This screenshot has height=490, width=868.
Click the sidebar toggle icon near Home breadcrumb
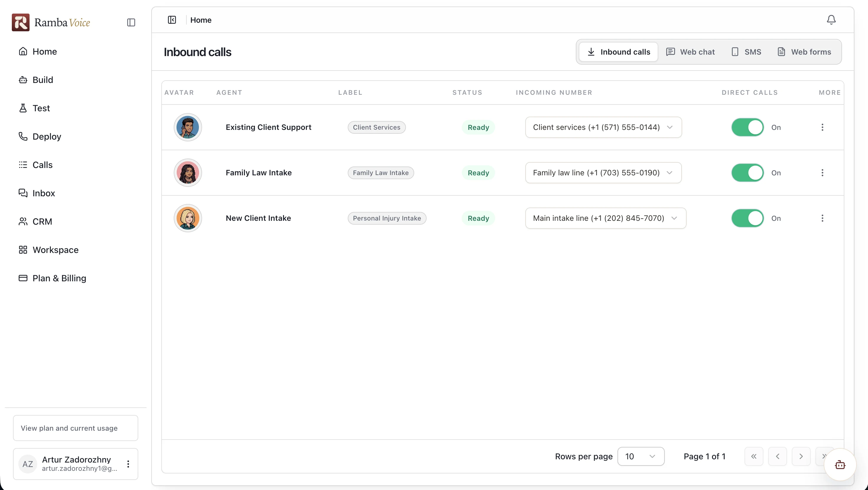tap(172, 20)
